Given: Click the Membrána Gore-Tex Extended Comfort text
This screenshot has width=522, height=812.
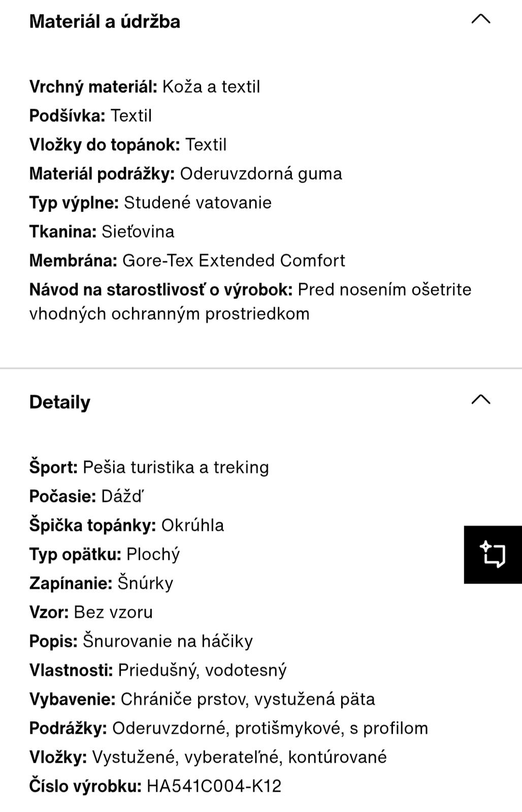Looking at the screenshot, I should [187, 260].
